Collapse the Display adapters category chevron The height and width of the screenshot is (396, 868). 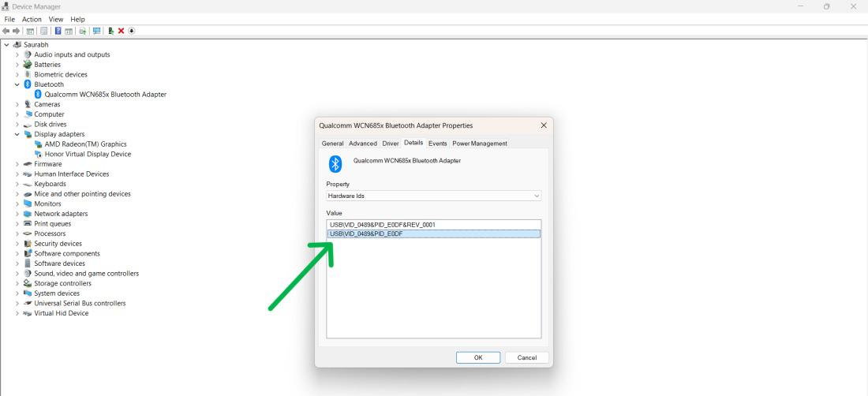click(17, 134)
